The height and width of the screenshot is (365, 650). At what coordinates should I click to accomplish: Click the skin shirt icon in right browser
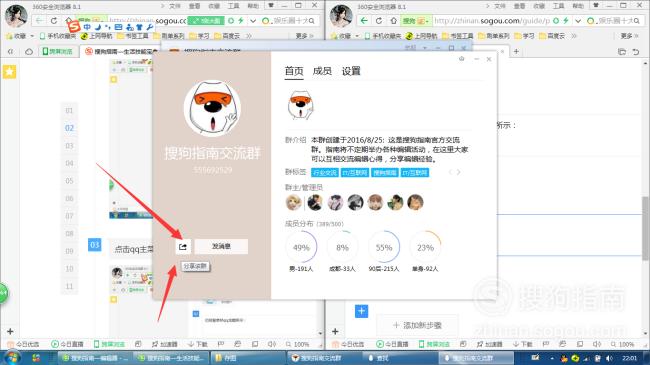(x=596, y=5)
